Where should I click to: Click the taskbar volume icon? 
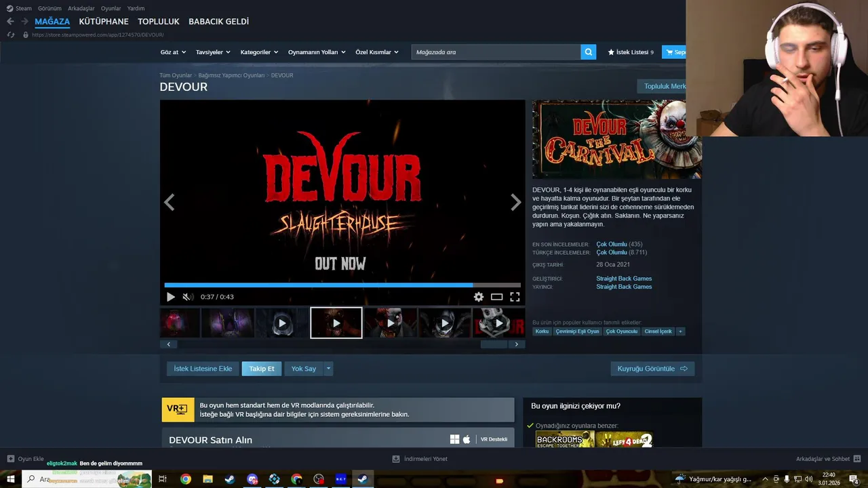pyautogui.click(x=808, y=479)
